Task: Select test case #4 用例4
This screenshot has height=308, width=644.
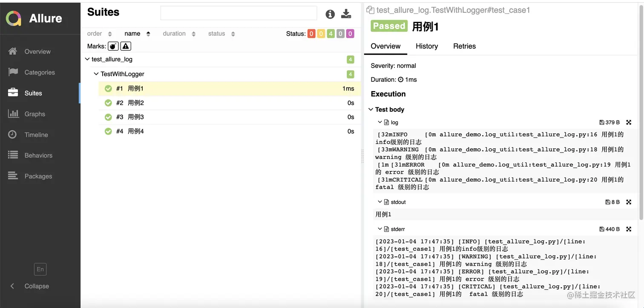Action: point(230,131)
